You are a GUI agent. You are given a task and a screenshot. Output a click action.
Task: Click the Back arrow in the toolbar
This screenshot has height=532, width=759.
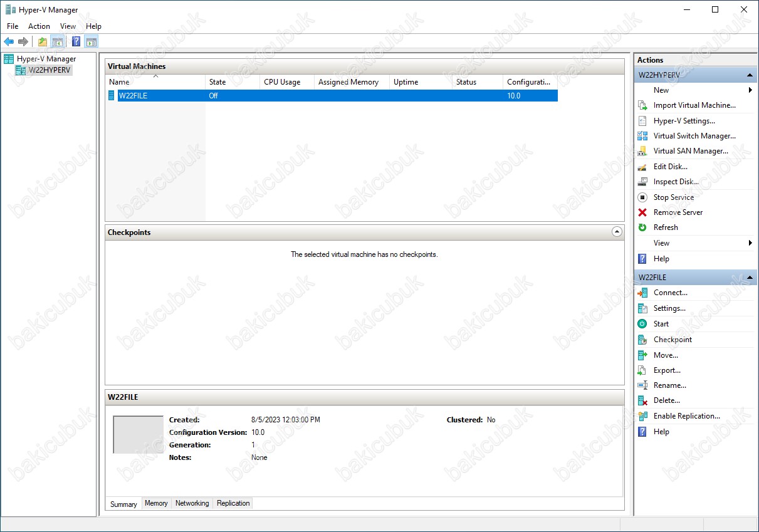[x=9, y=42]
